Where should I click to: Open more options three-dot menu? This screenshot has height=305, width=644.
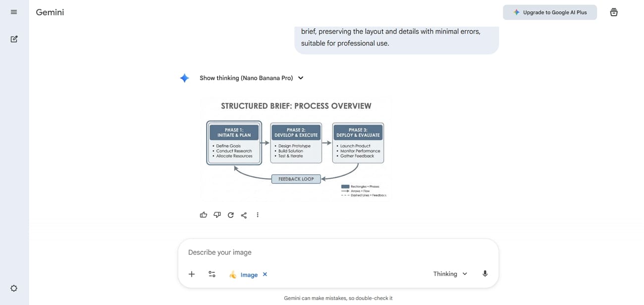[x=258, y=215]
